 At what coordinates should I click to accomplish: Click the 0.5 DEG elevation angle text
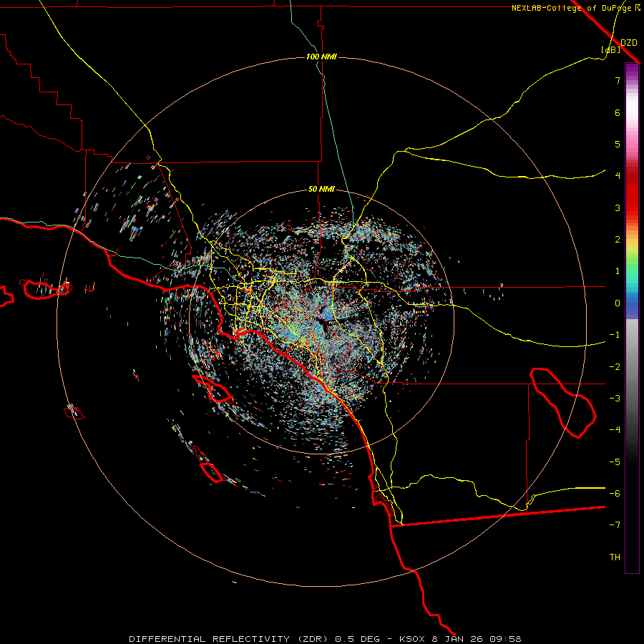[x=358, y=639]
